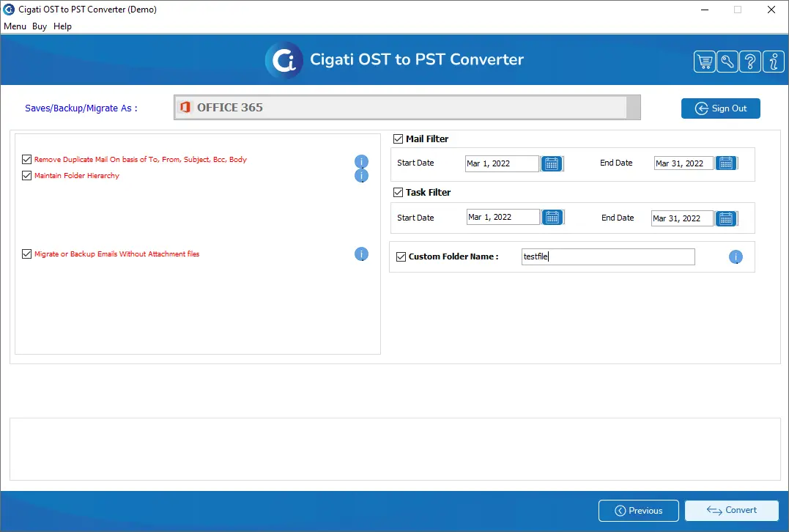The image size is (789, 532).
Task: Click Task Filter Start Date field
Action: [x=503, y=217]
